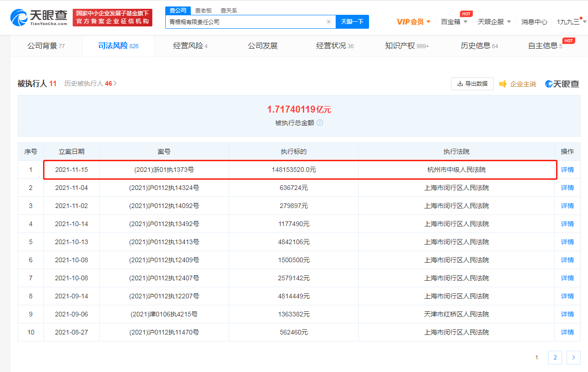Click the TianYanCha logo
The width and height of the screenshot is (588, 372).
coord(38,17)
